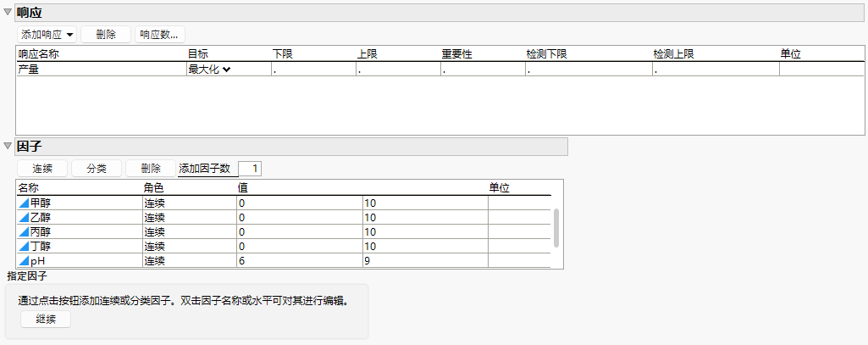
Task: Click the 连续 role cell for 甲醇
Action: point(189,203)
